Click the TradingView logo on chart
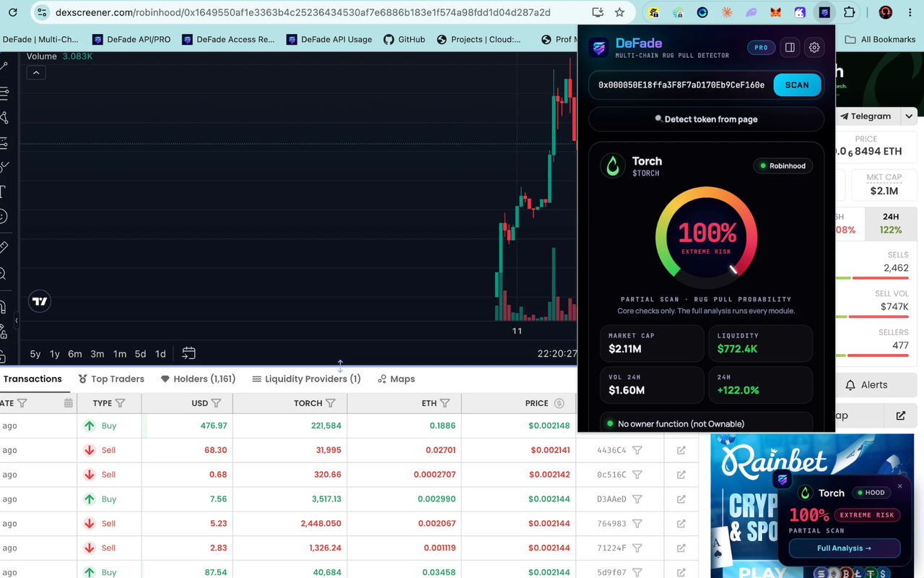The height and width of the screenshot is (578, 924). pos(40,301)
